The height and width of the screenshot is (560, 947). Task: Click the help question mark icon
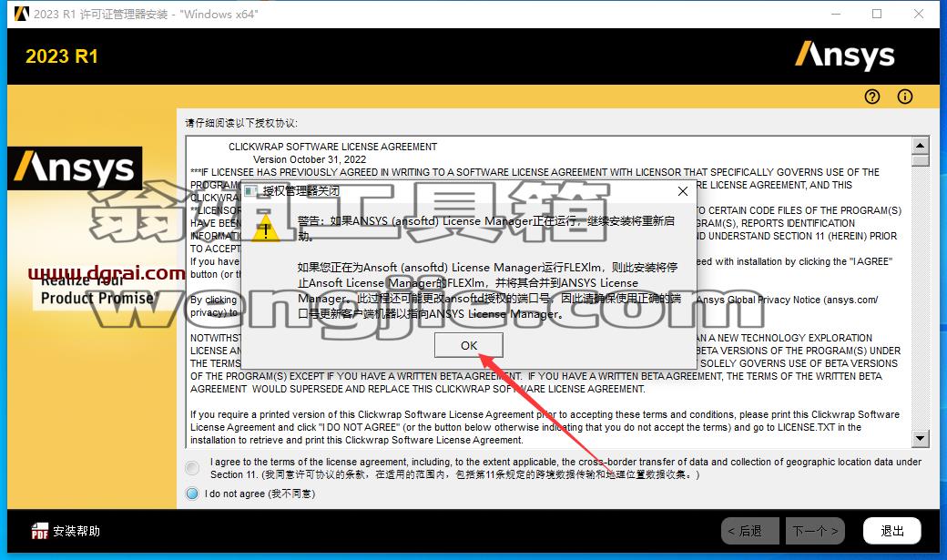click(x=871, y=97)
